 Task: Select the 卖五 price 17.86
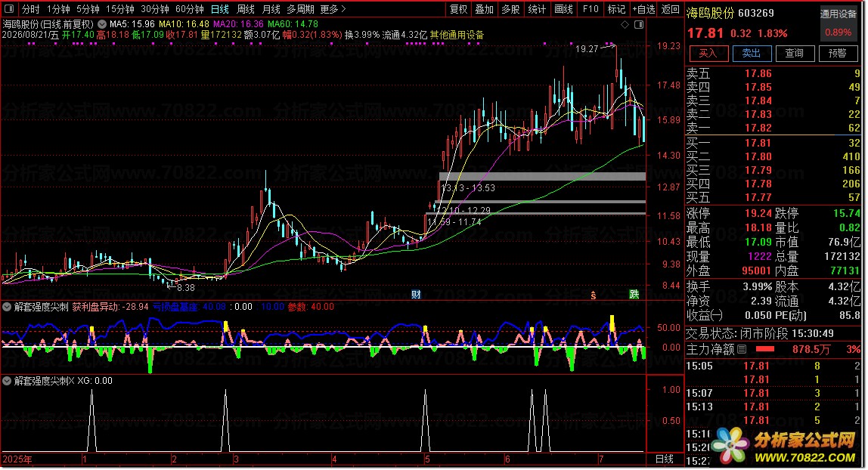(758, 73)
